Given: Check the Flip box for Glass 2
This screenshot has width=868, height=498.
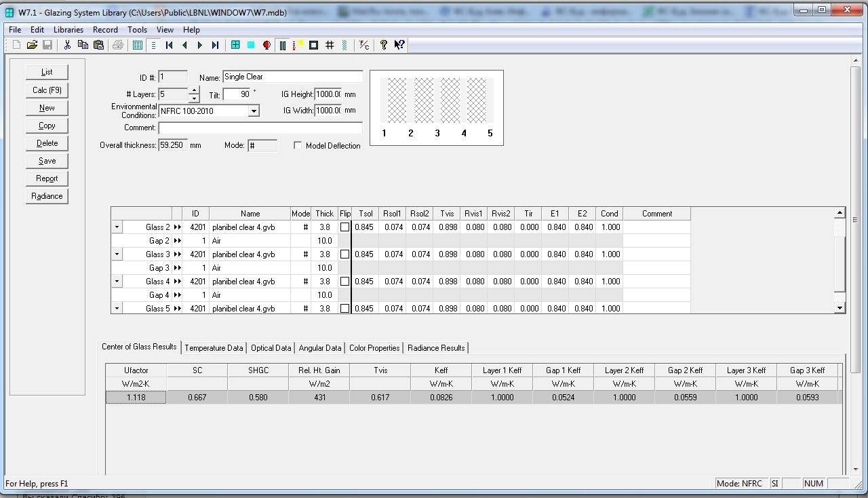Looking at the screenshot, I should 344,227.
